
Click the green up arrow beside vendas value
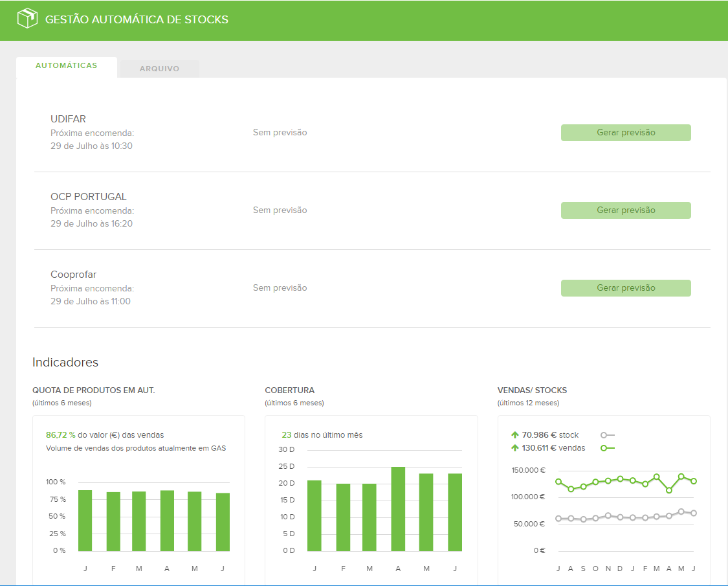pyautogui.click(x=515, y=448)
